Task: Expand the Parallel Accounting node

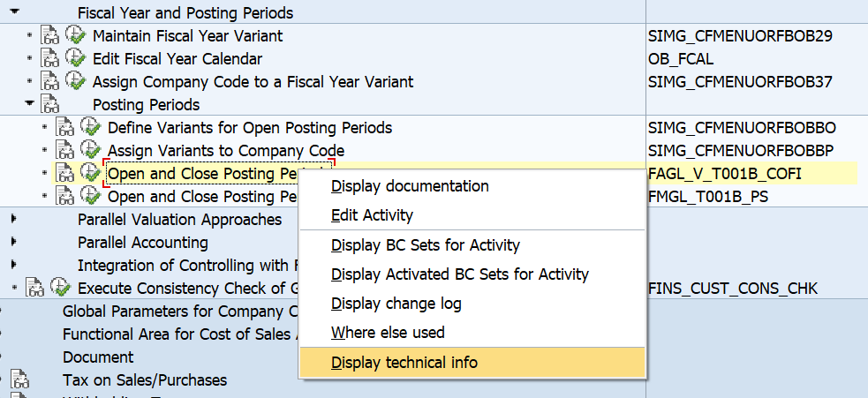Action: pyautogui.click(x=14, y=242)
